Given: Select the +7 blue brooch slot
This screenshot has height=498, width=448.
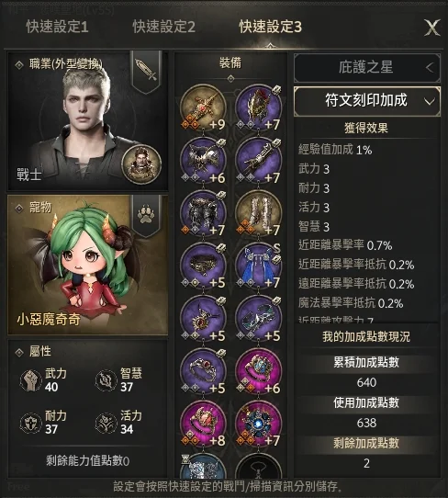Looking at the screenshot, I should 258,424.
